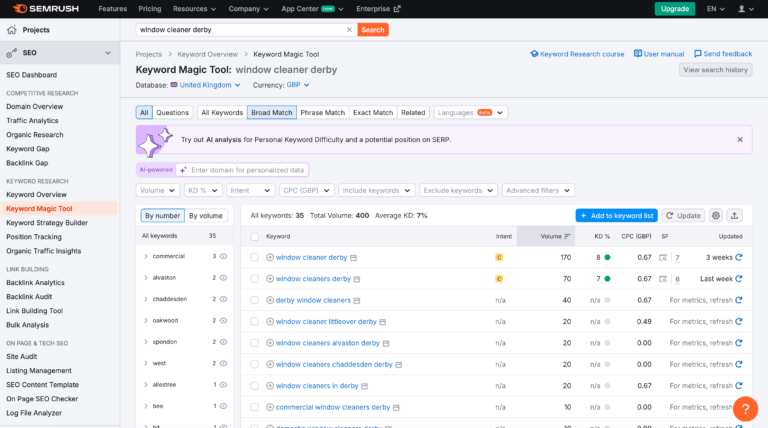Open the orange help question bubble
This screenshot has height=428, width=768.
pyautogui.click(x=745, y=409)
